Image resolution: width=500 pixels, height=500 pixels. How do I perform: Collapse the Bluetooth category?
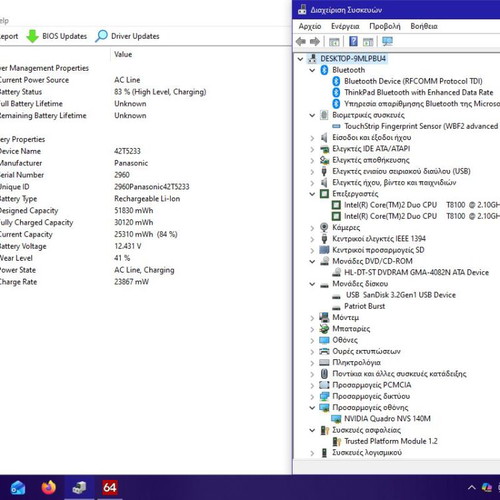pyautogui.click(x=312, y=70)
